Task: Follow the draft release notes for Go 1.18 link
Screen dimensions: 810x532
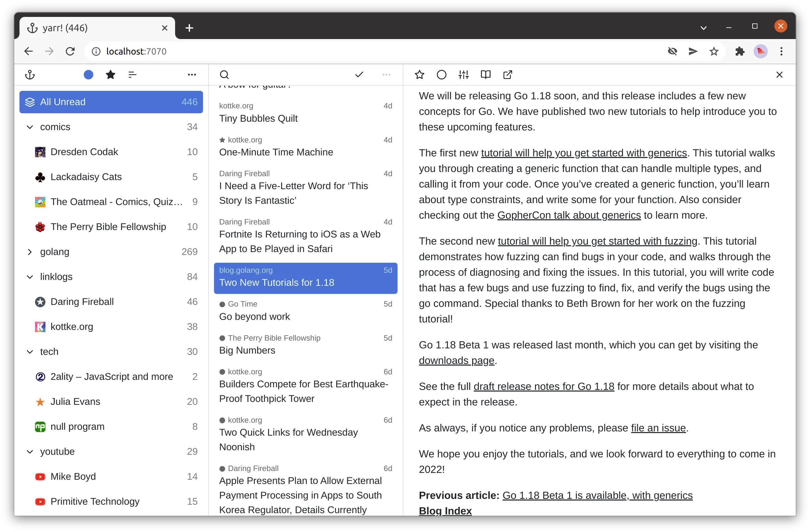Action: pos(543,386)
